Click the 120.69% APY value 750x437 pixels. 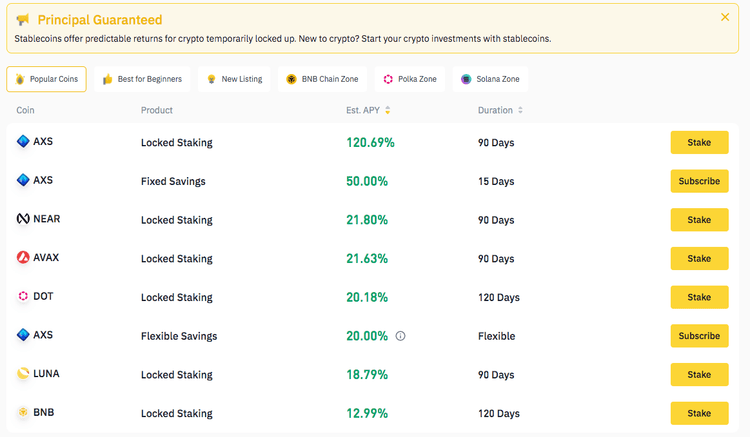[370, 142]
